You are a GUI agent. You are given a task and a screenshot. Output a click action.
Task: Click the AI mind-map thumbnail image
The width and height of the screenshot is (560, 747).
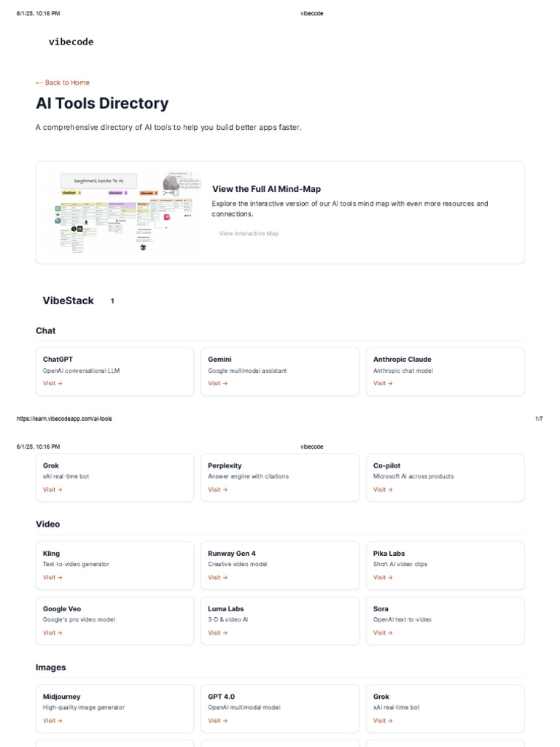point(124,212)
